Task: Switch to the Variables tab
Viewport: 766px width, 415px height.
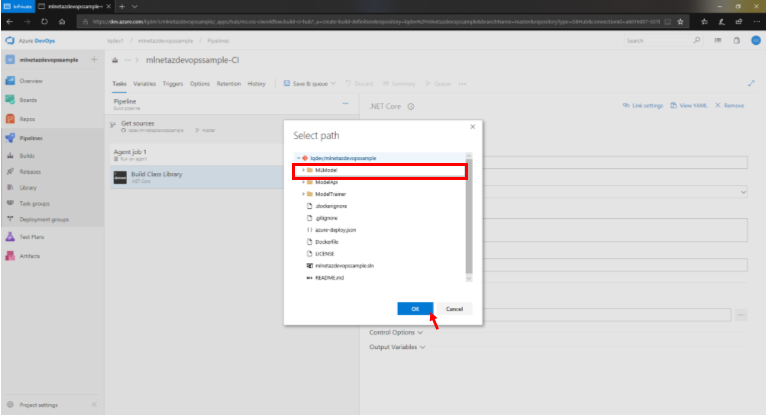Action: click(144, 84)
